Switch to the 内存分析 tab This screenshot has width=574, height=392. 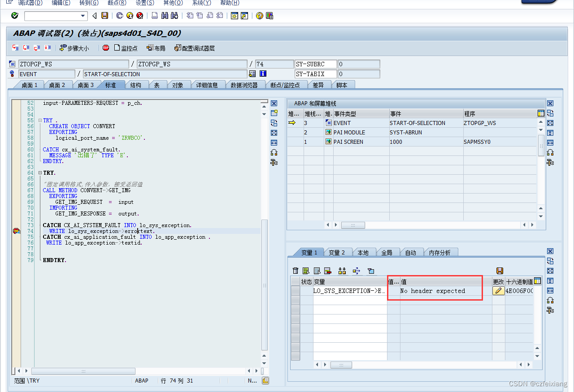(x=441, y=252)
